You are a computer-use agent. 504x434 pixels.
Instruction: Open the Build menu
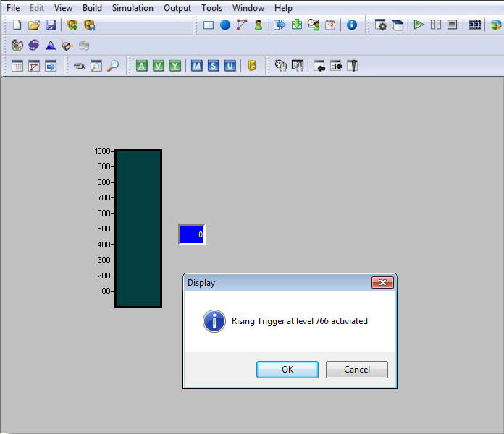92,8
